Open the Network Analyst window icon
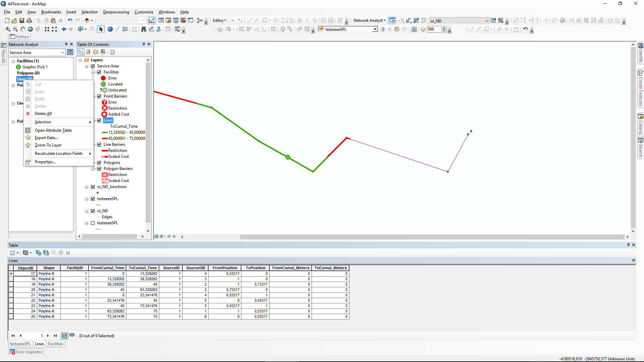The image size is (644, 362). pos(392,20)
